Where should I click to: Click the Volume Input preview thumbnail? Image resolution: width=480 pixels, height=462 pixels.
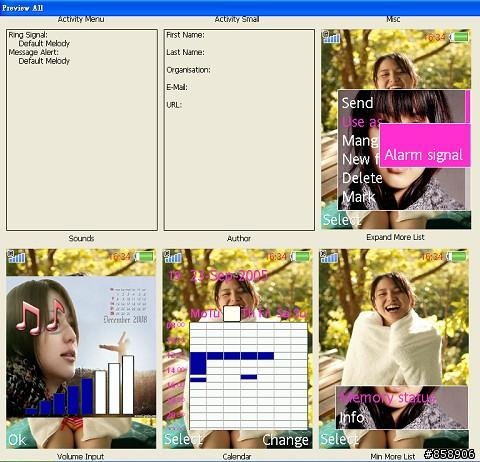81,349
